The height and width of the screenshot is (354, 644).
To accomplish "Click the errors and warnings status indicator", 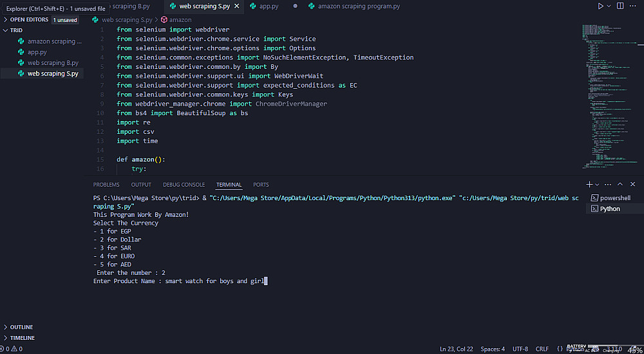I will tap(12, 349).
